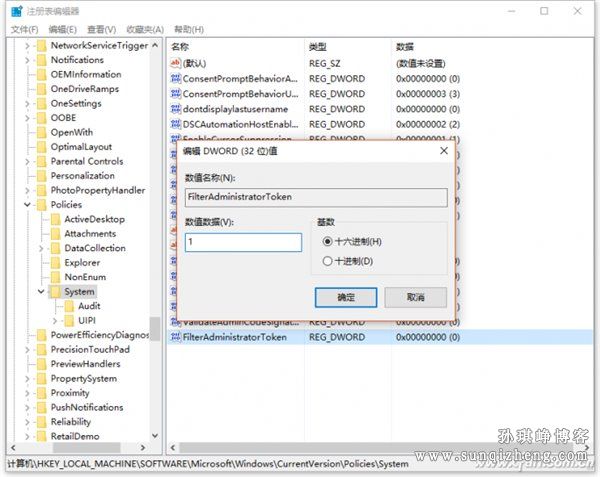Expand the UIPI tree node
This screenshot has height=477, width=600.
click(x=55, y=321)
